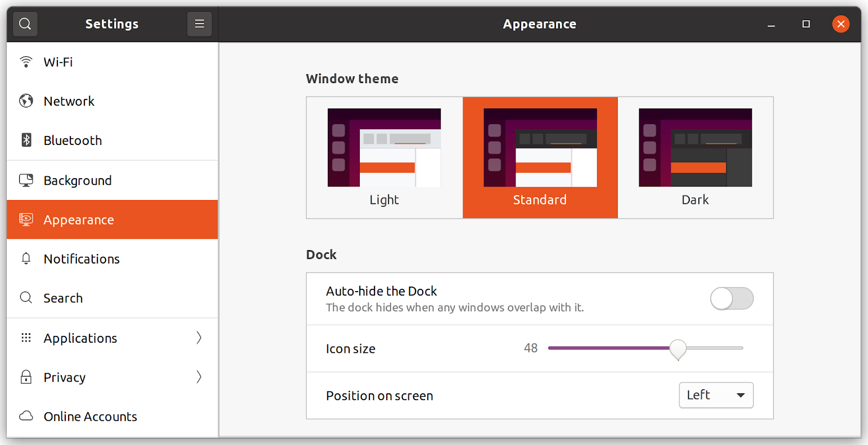Open the Wi-Fi settings panel

coord(112,62)
